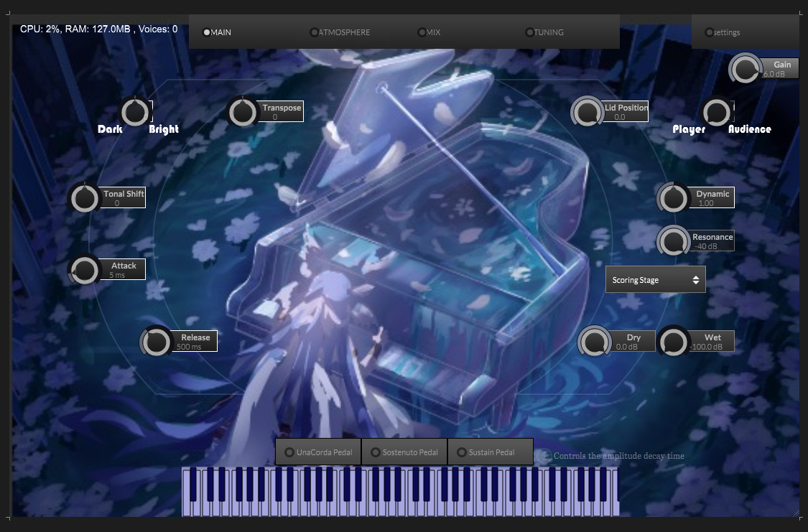808x532 pixels.
Task: Open the Scoring Stage reverb dropdown
Action: [x=655, y=280]
